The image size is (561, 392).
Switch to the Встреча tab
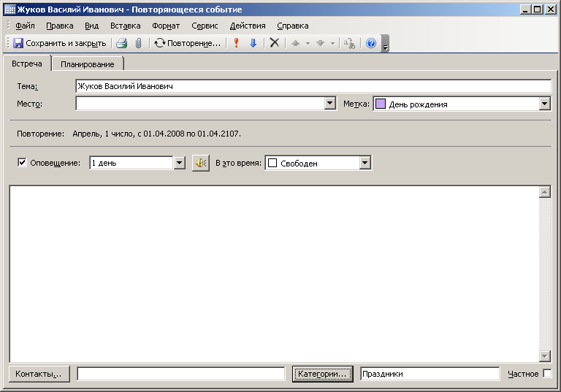tap(27, 64)
